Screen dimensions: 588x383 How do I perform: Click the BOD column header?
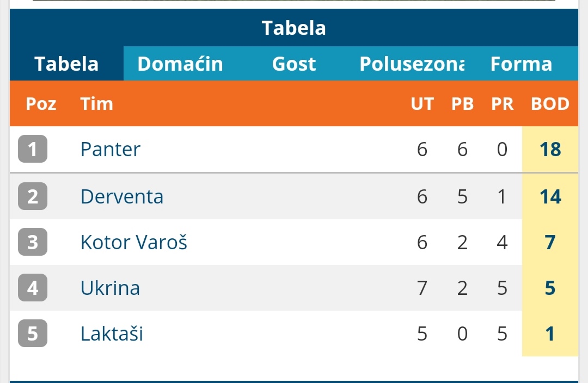click(x=550, y=104)
